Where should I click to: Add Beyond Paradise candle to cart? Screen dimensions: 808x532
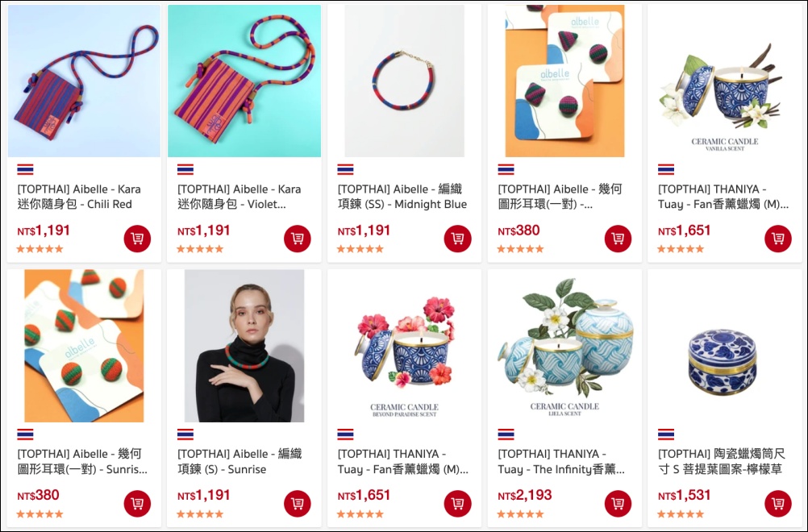pos(457,503)
